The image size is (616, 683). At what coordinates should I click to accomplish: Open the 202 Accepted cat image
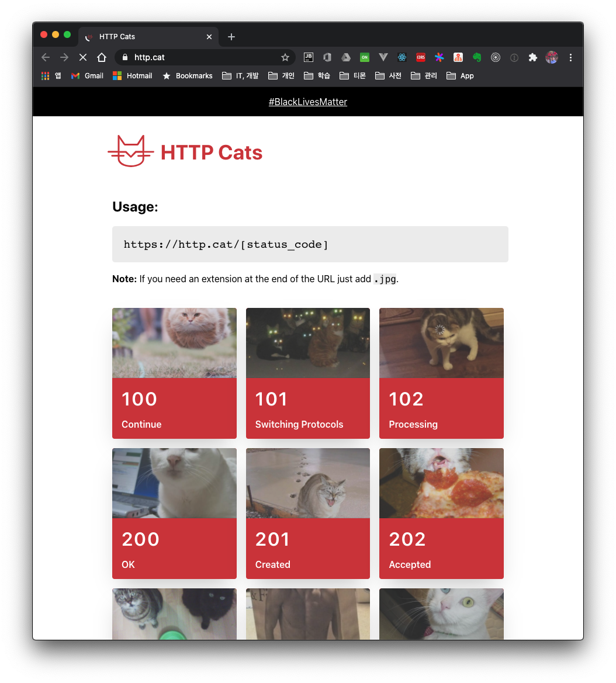tap(441, 483)
